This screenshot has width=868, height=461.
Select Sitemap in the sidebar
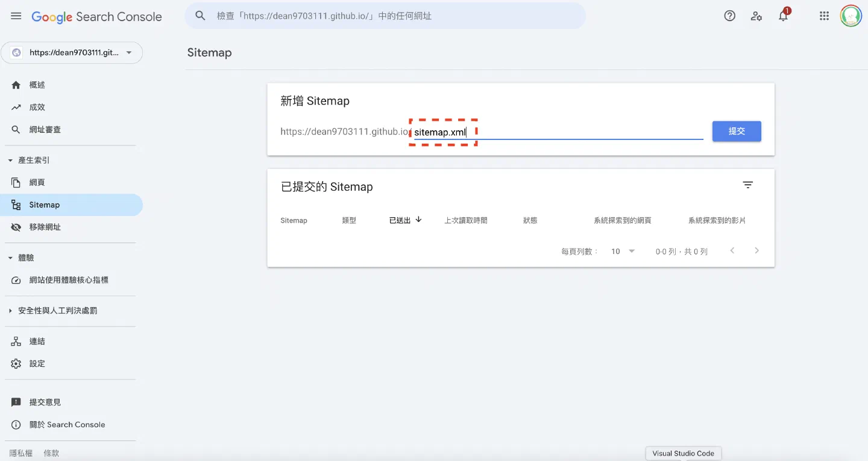tap(71, 205)
